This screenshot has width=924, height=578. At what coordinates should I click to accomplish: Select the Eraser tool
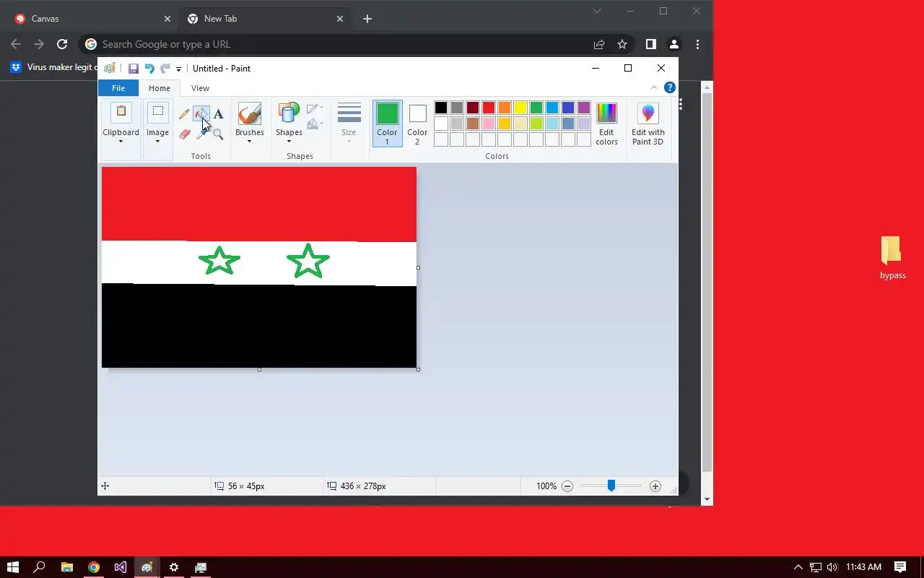[184, 134]
